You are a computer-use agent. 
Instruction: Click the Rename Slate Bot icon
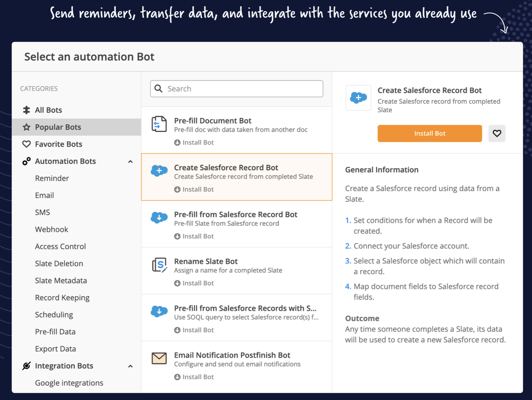(159, 265)
